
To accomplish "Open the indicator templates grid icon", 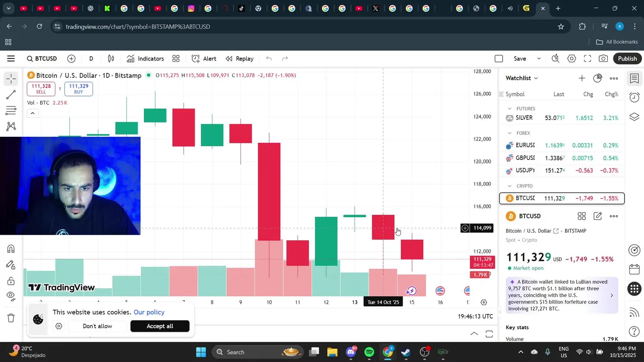I will coord(176,59).
